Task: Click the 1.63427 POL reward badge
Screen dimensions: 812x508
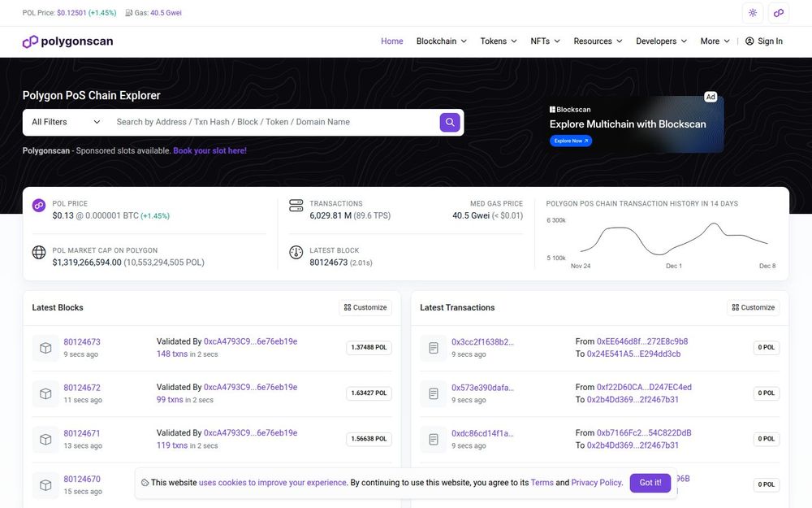Action: tap(369, 393)
